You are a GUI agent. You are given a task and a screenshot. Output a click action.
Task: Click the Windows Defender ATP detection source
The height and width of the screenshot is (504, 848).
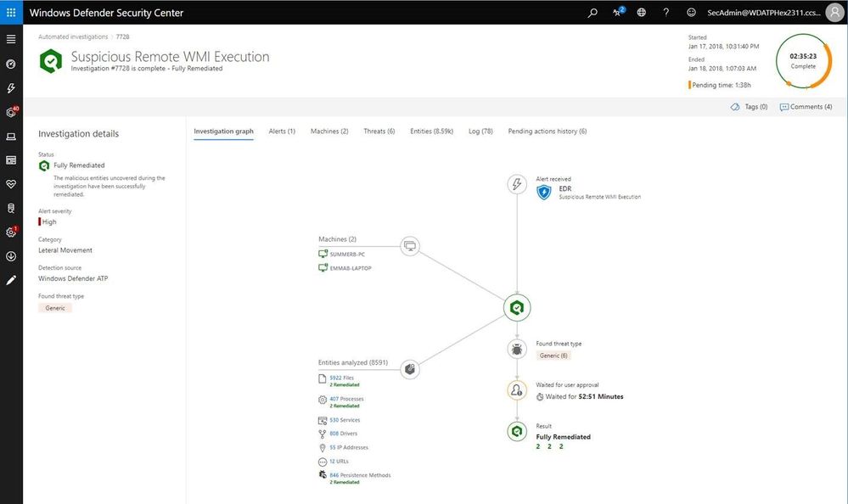[73, 278]
